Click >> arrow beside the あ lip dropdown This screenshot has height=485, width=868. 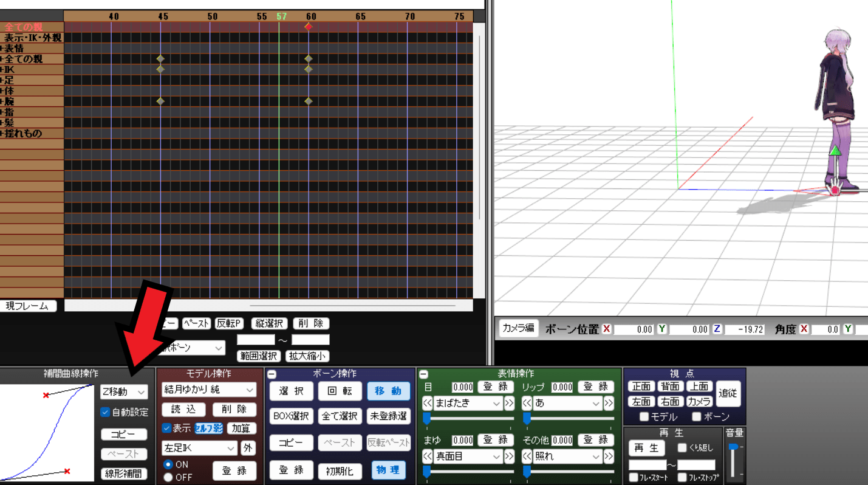point(609,404)
